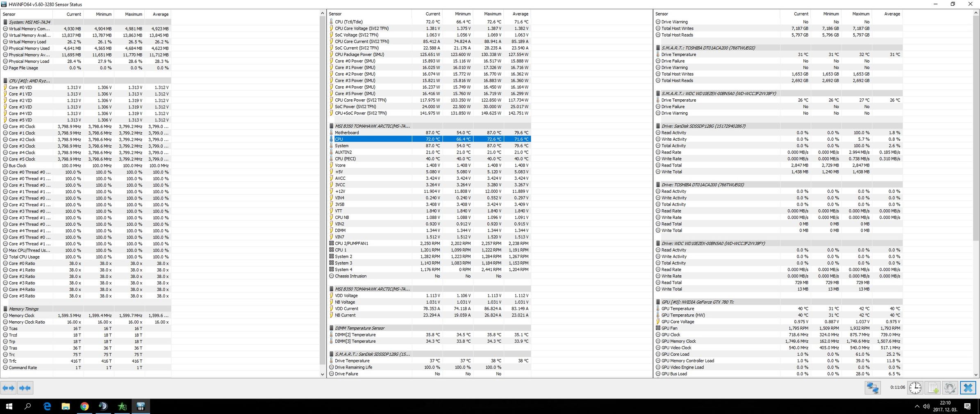Select the '+12V' voltage row

429,191
